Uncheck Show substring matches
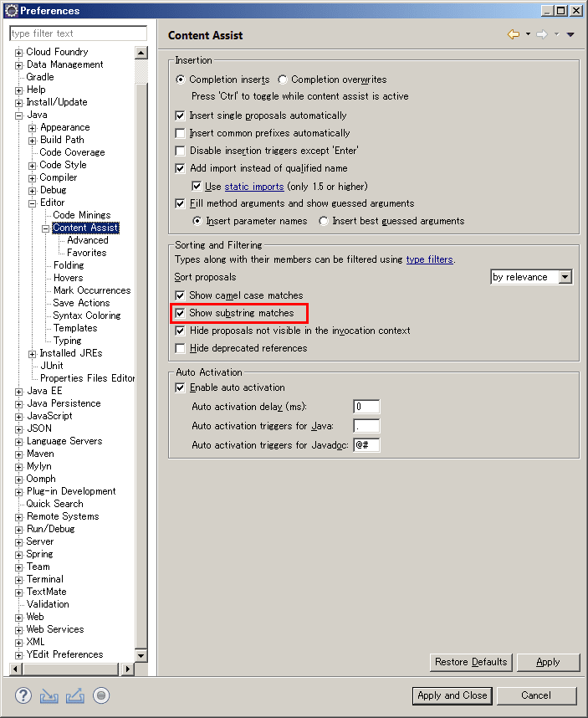Image resolution: width=588 pixels, height=718 pixels. [181, 313]
